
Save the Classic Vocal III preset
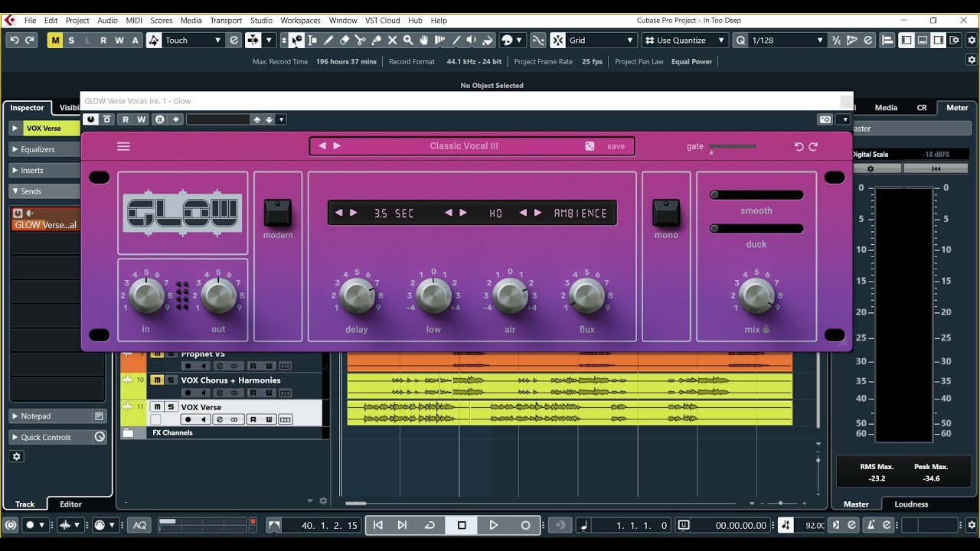pyautogui.click(x=616, y=146)
